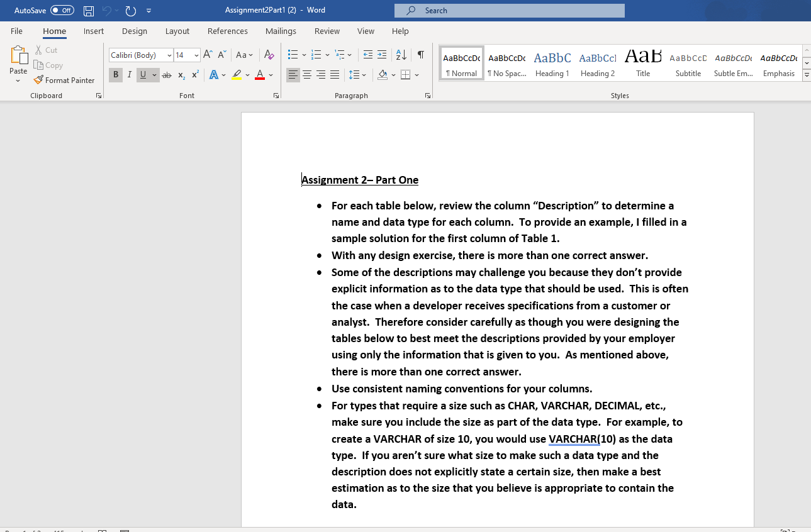Switch to the Design tab
This screenshot has width=811, height=532.
click(x=135, y=31)
